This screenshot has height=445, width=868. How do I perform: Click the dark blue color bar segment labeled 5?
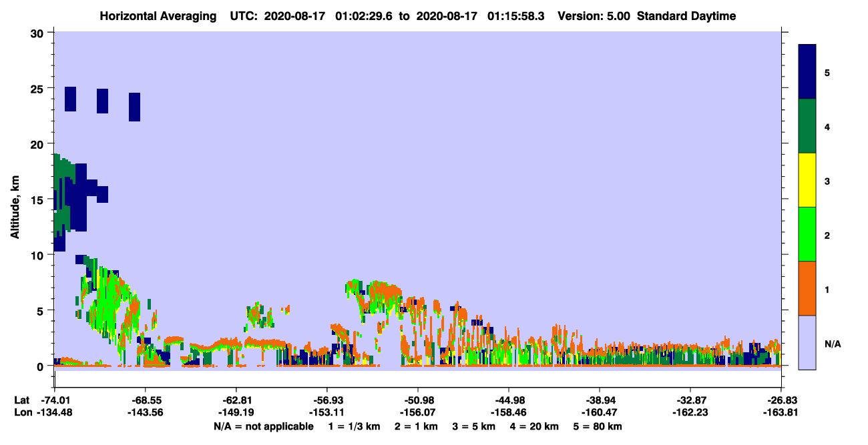(x=807, y=71)
